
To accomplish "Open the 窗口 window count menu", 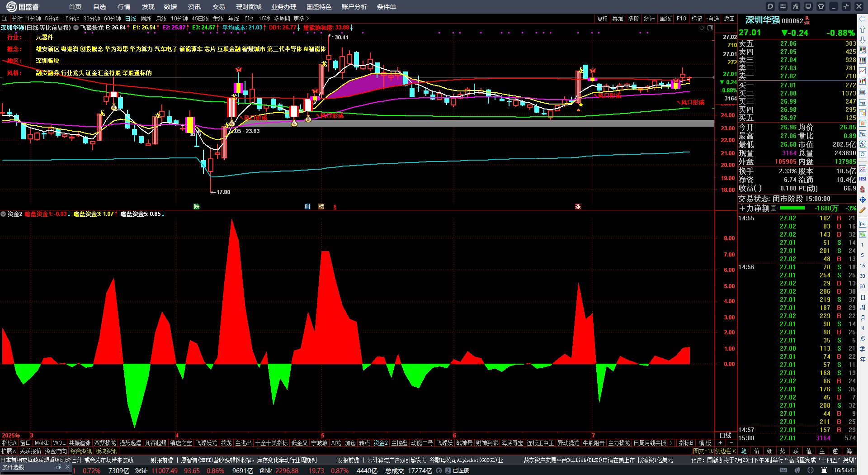I will pyautogui.click(x=26, y=443).
